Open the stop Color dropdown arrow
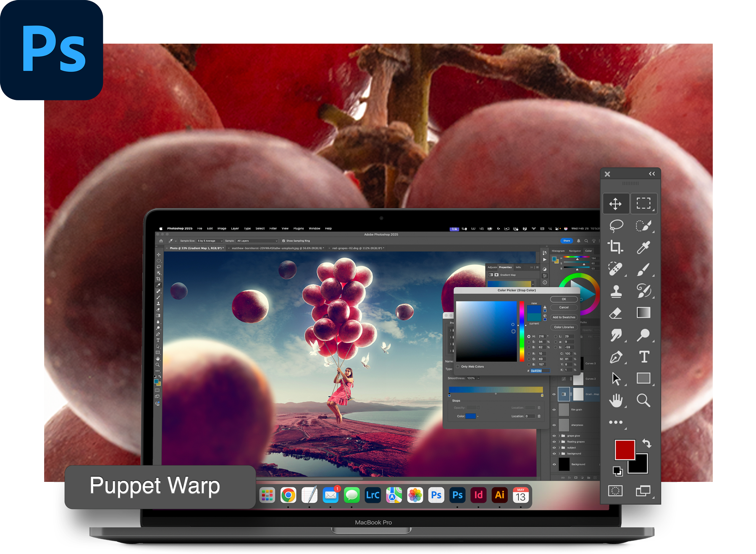This screenshot has width=756, height=554. coord(478,416)
